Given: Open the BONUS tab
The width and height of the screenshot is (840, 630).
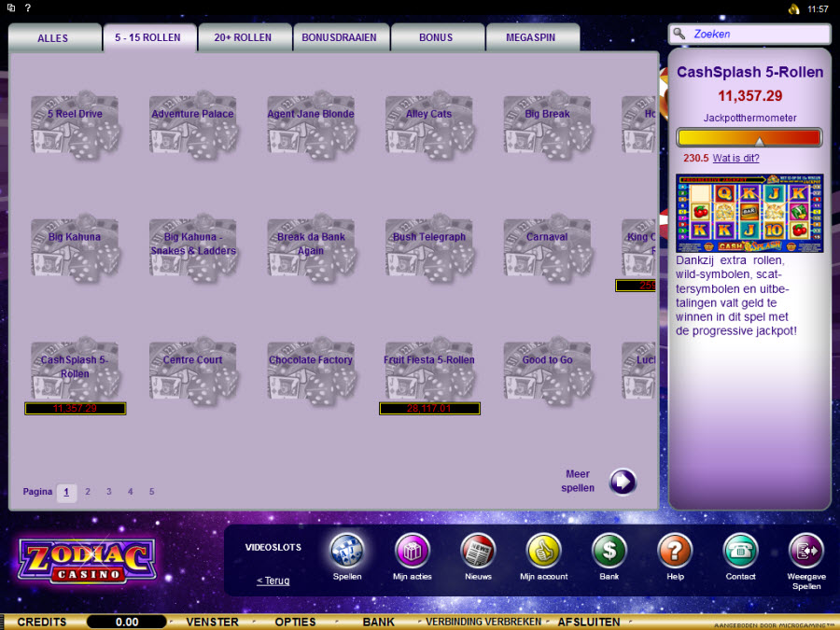Looking at the screenshot, I should point(436,37).
